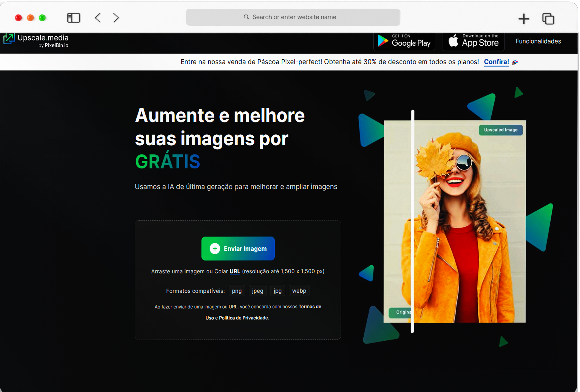580x392 pixels.
Task: Toggle the Safari sidebar icon
Action: coord(73,18)
